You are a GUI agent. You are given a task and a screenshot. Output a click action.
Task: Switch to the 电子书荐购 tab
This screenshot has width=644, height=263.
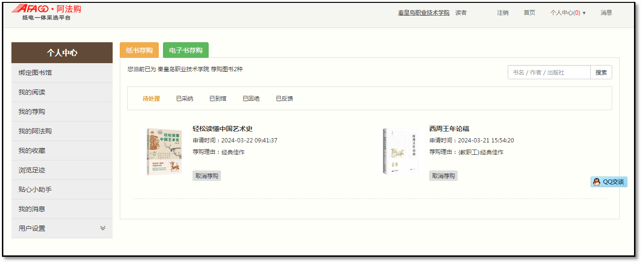coord(185,50)
